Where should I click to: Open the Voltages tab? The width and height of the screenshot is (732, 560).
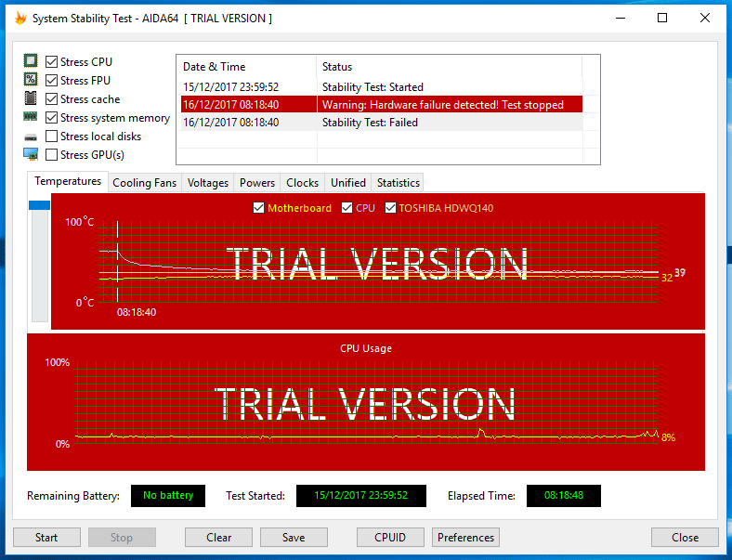(x=208, y=182)
